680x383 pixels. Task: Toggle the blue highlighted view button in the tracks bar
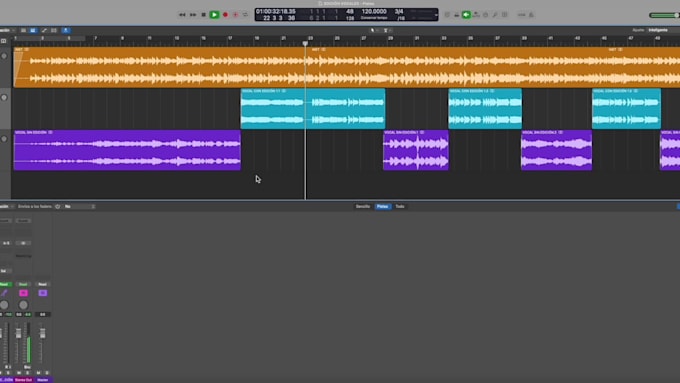pyautogui.click(x=33, y=30)
